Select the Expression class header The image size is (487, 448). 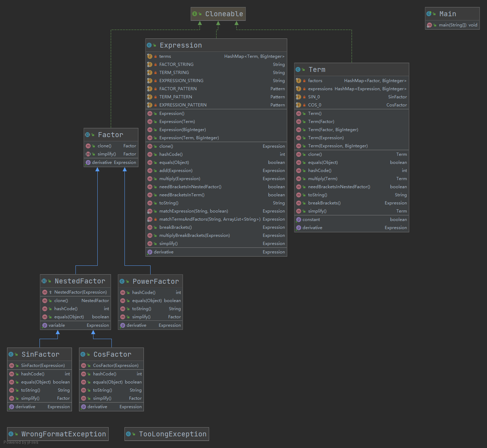click(x=216, y=45)
